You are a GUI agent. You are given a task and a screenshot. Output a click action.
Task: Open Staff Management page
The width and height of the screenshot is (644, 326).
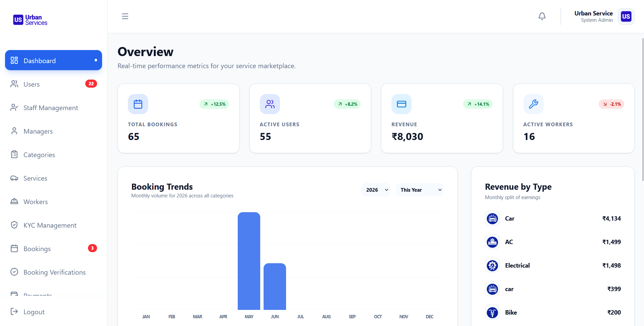[53, 107]
